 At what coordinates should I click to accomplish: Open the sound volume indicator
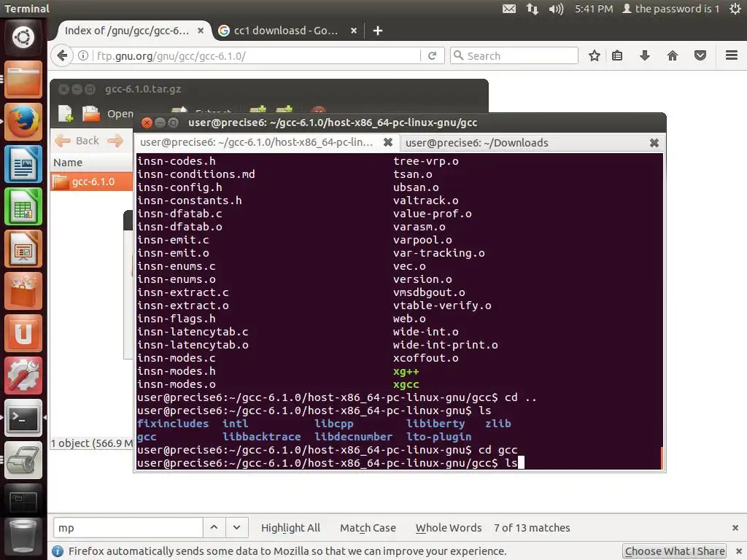tap(555, 9)
